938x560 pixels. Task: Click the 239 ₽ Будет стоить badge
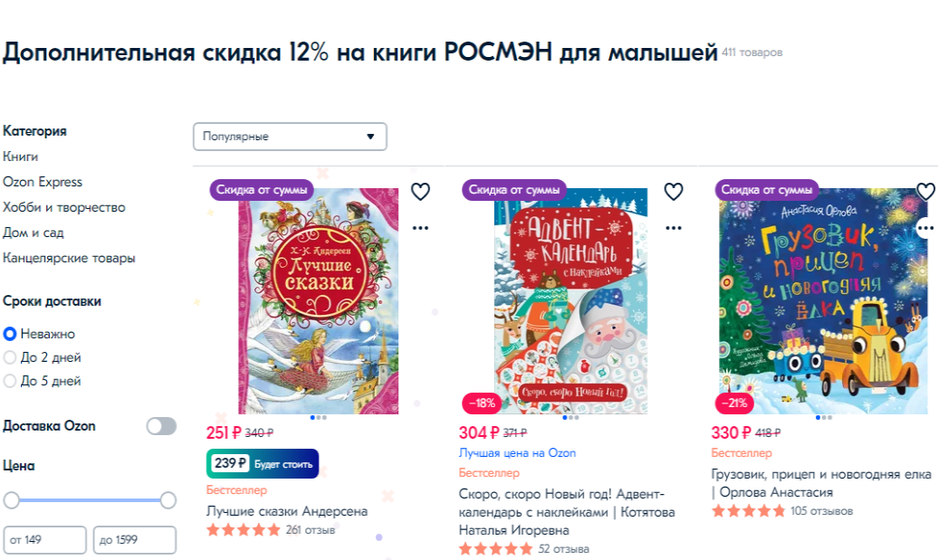(x=263, y=464)
